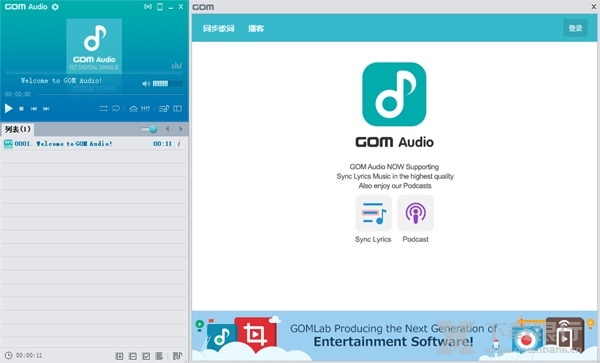Click the left arrow on playlist tab bar

coord(168,129)
